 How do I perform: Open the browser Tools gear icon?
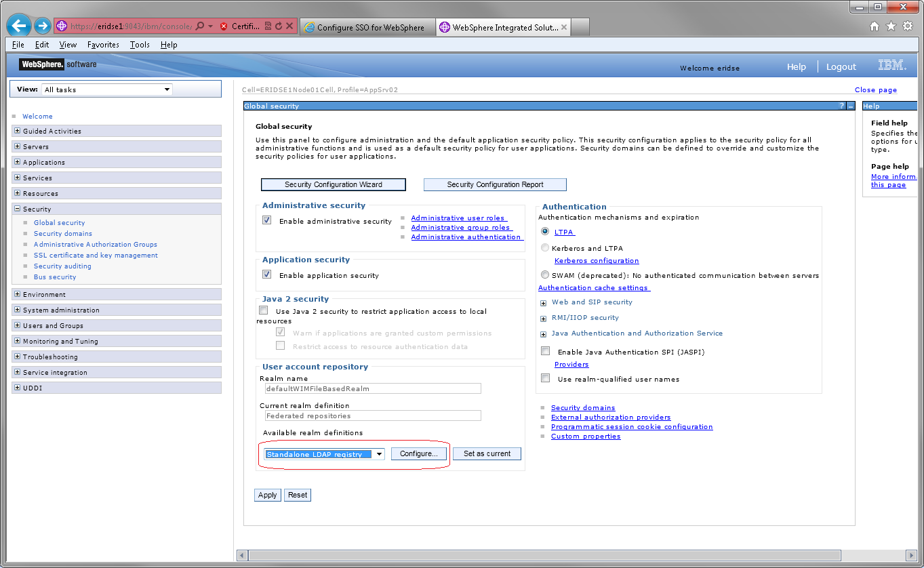click(908, 26)
